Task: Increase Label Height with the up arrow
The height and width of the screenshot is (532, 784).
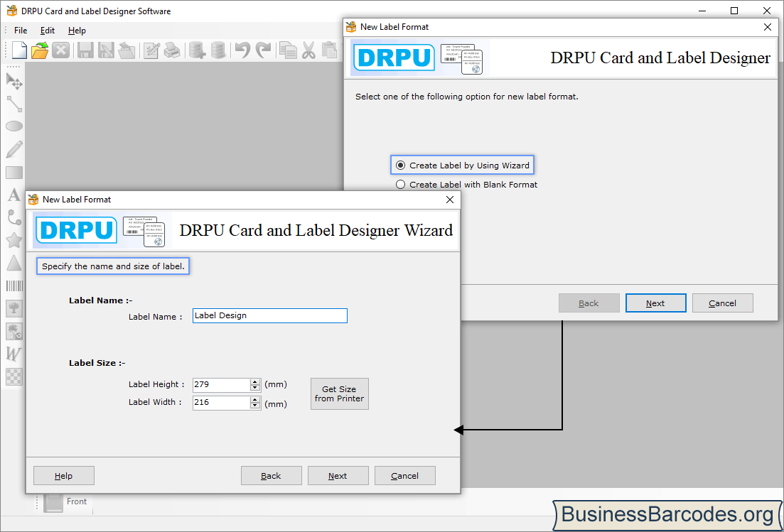Action: click(x=255, y=381)
